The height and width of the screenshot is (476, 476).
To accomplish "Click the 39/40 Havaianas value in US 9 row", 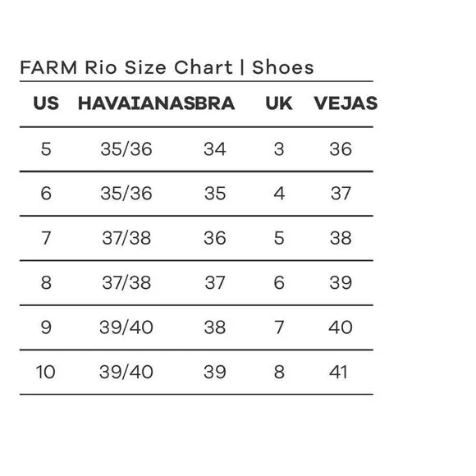I will click(x=126, y=327).
